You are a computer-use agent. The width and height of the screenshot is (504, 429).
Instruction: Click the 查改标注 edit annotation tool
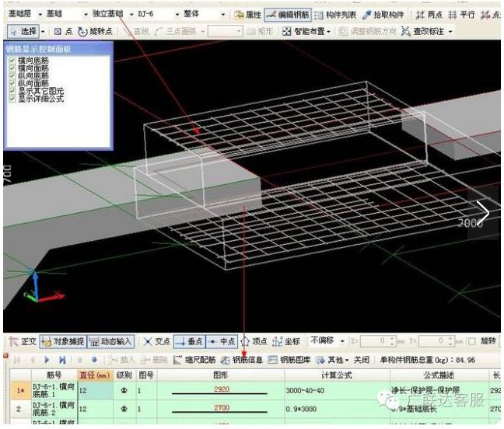pos(423,31)
